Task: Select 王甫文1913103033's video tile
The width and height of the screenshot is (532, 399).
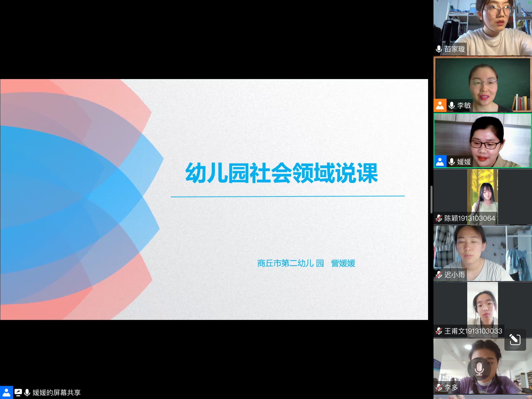Action: (482, 310)
